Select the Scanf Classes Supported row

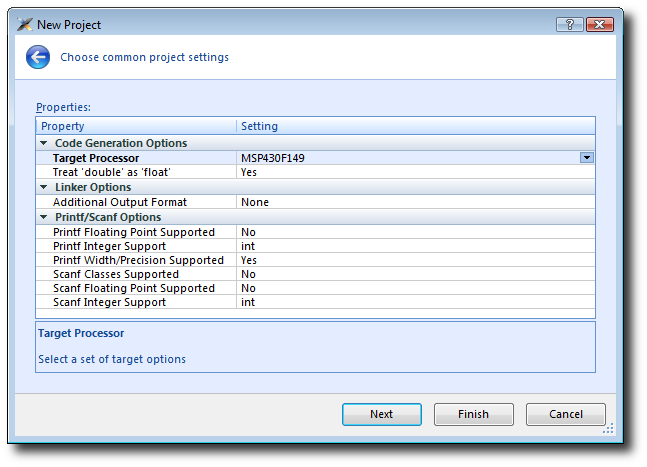tap(316, 274)
